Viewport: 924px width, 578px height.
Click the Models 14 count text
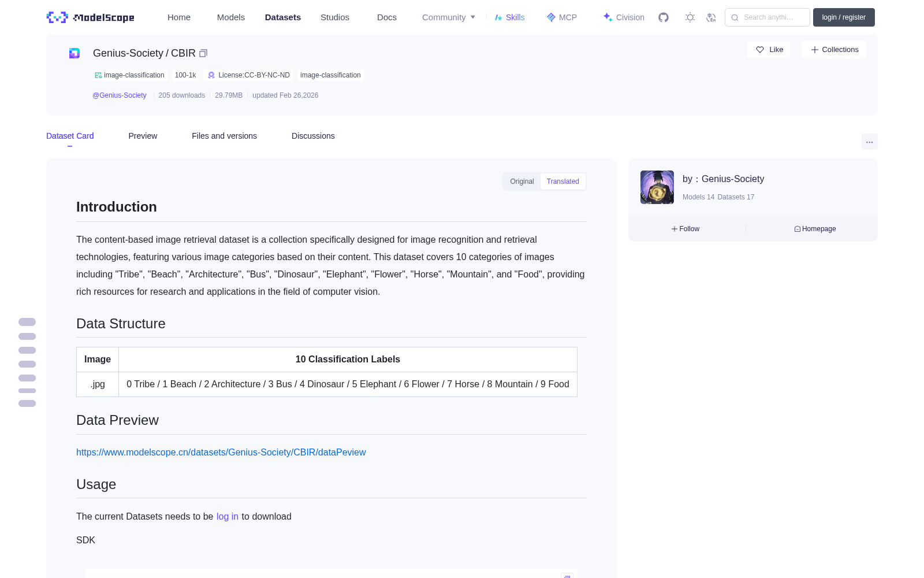[698, 197]
